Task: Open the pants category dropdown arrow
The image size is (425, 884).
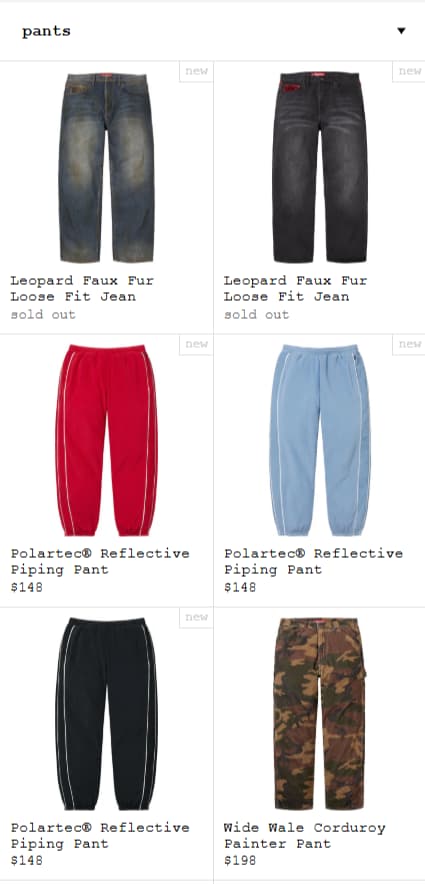Action: (401, 31)
